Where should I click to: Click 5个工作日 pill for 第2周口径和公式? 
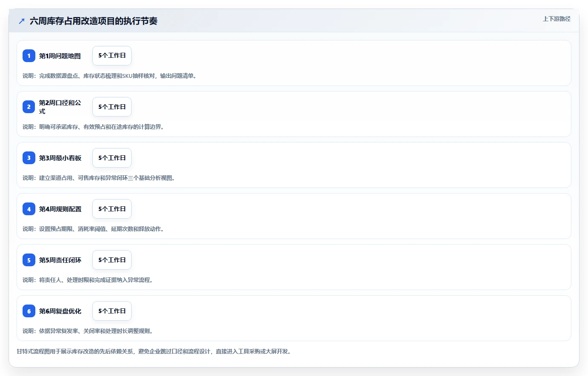pos(112,107)
